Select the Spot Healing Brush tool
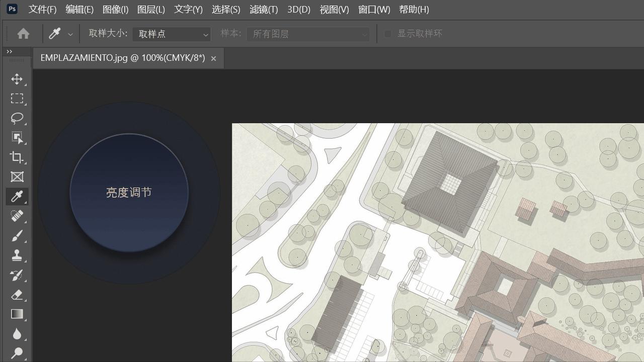Image resolution: width=644 pixels, height=362 pixels. pos(17,216)
